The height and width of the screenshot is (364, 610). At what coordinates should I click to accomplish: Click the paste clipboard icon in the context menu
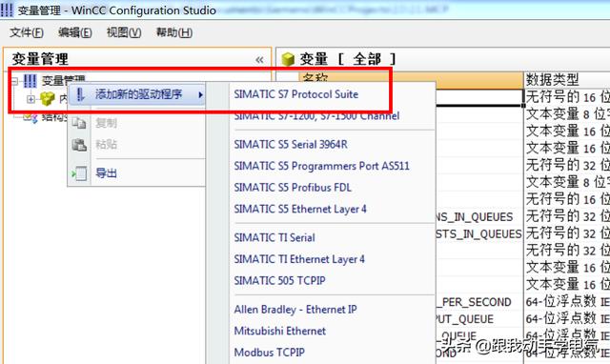79,145
